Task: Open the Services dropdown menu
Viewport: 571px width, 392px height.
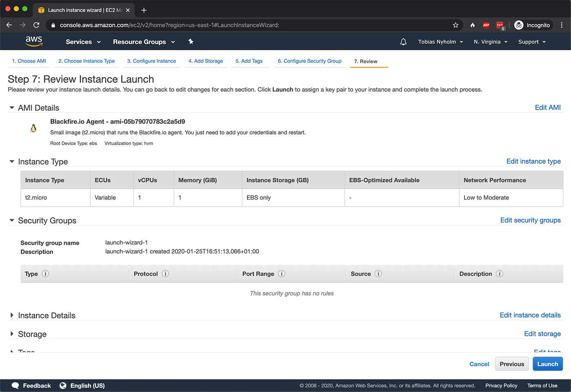Action: [83, 42]
